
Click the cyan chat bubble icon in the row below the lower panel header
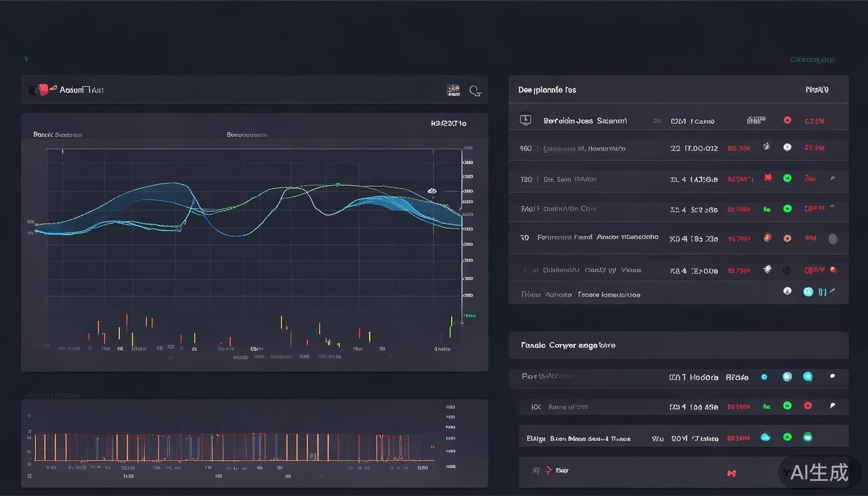coord(807,376)
